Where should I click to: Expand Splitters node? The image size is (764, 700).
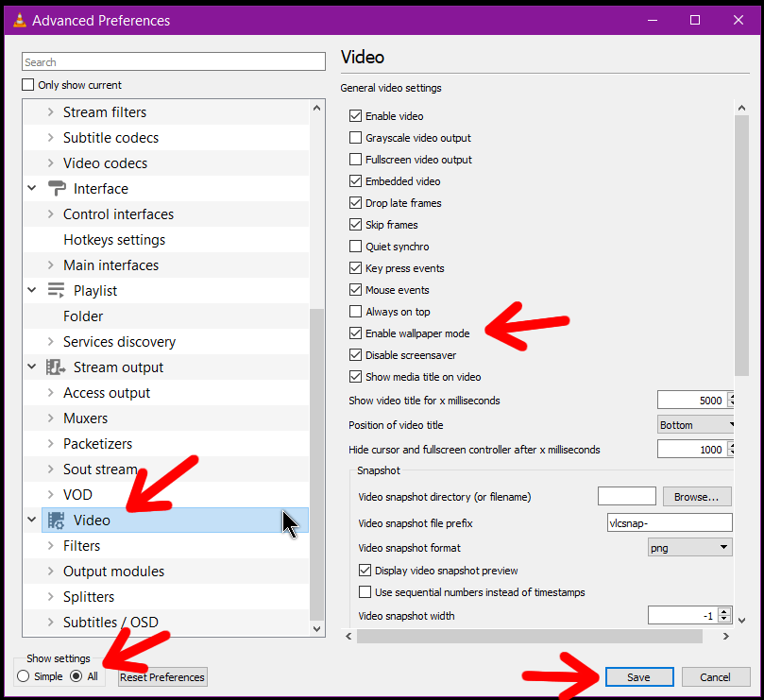click(50, 596)
